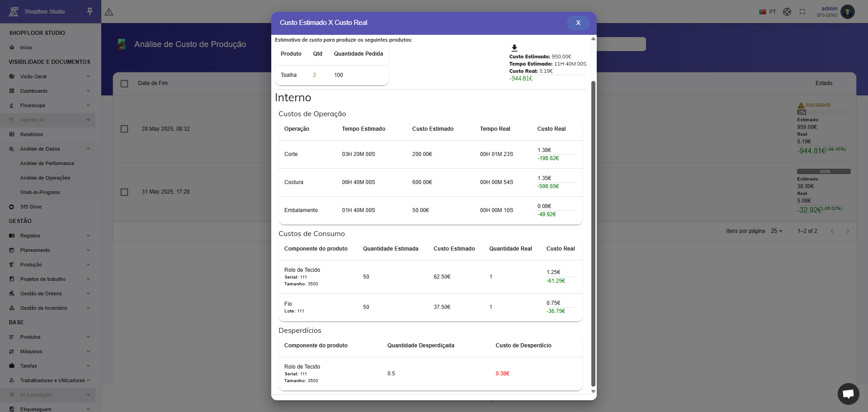Click the admin user avatar
Image resolution: width=868 pixels, height=412 pixels.
point(848,12)
